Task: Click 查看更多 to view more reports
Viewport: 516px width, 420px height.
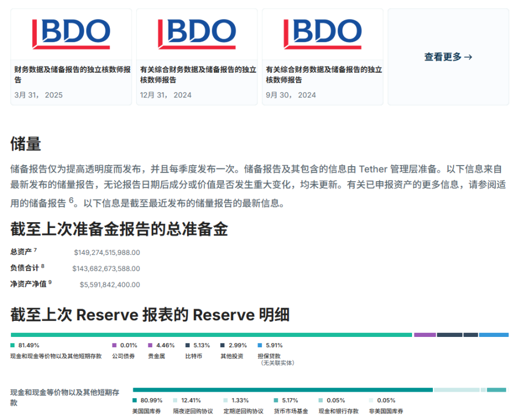Action: click(x=448, y=57)
